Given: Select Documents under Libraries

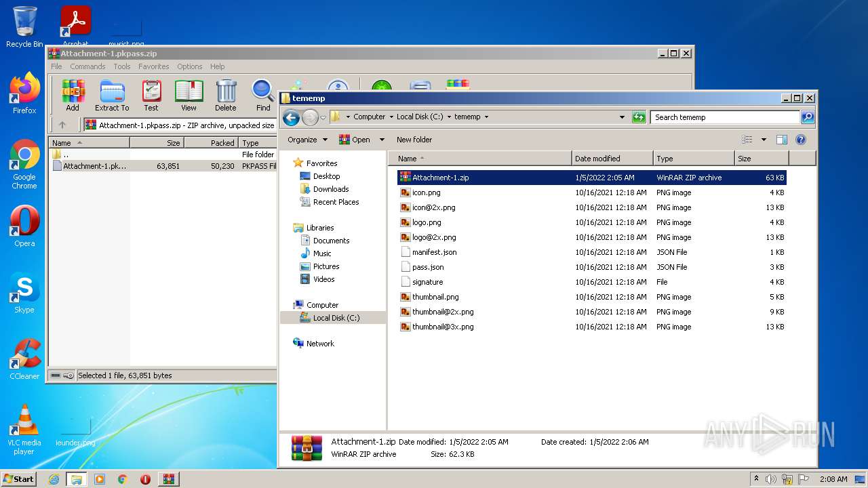Looking at the screenshot, I should pyautogui.click(x=324, y=241).
